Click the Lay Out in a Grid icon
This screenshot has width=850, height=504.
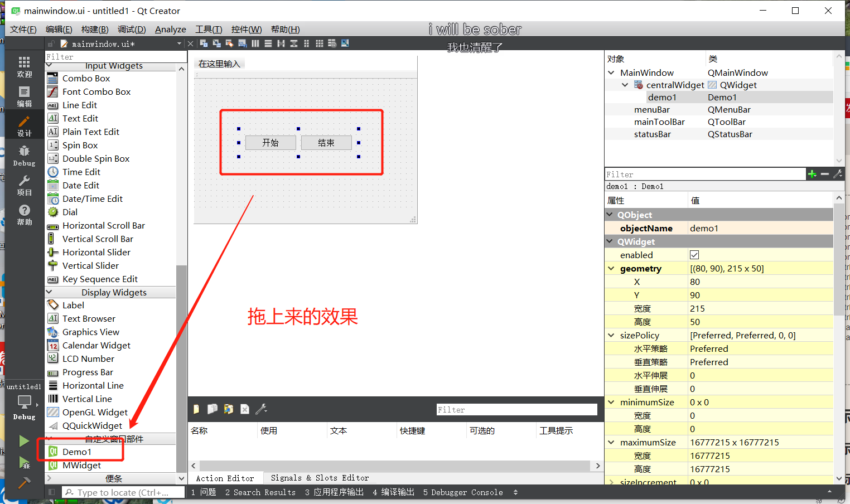pos(320,43)
